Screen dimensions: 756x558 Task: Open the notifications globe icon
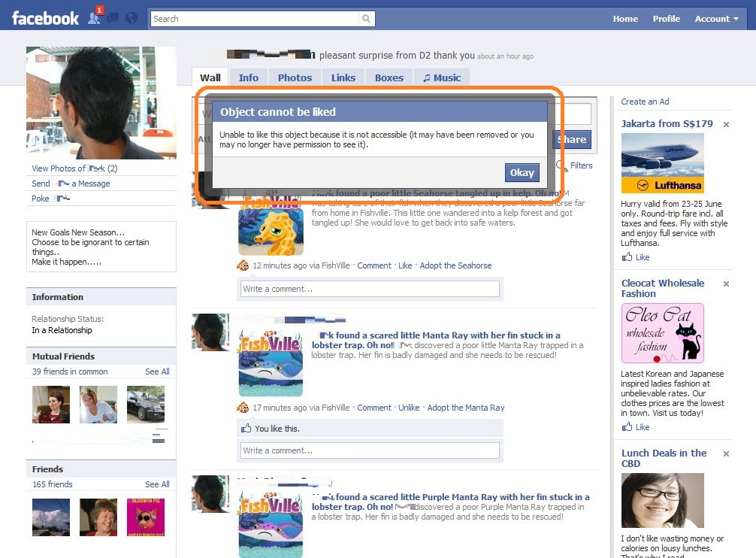[x=132, y=18]
